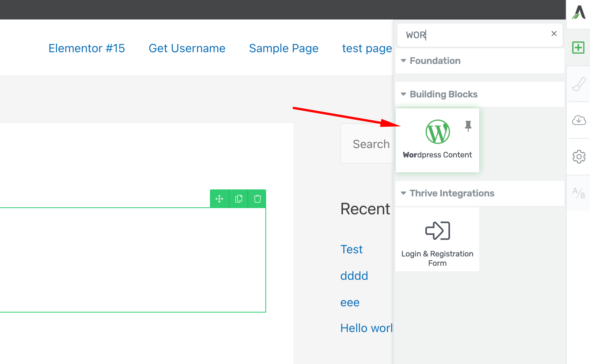Collapse the Foundation section
The height and width of the screenshot is (364, 590).
(x=404, y=61)
